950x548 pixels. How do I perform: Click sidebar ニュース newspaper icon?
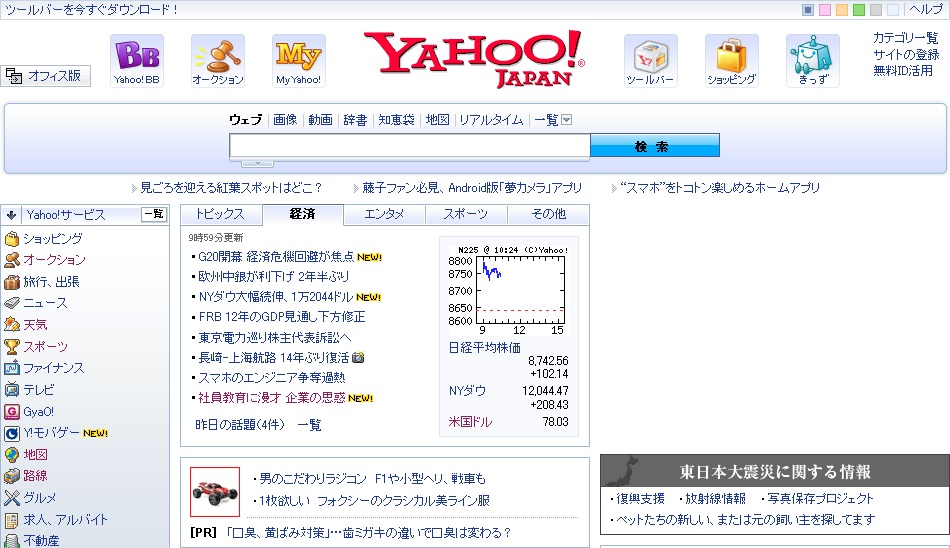[12, 303]
